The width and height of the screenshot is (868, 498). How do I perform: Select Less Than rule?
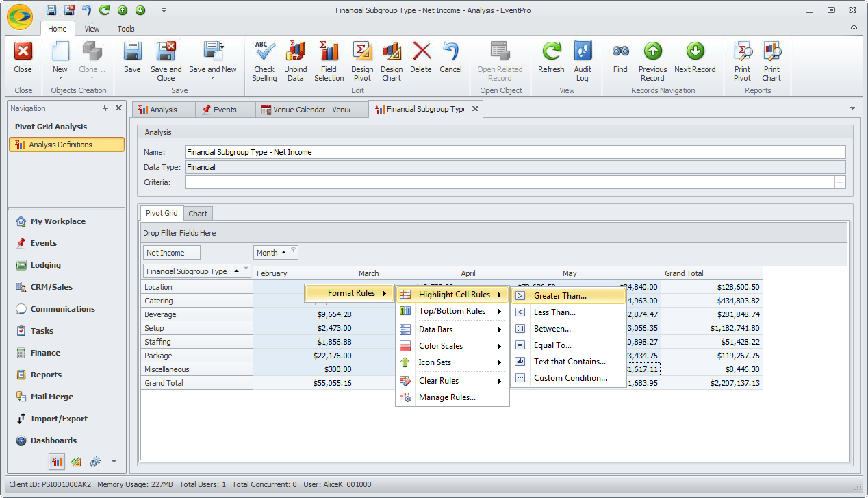click(x=568, y=312)
